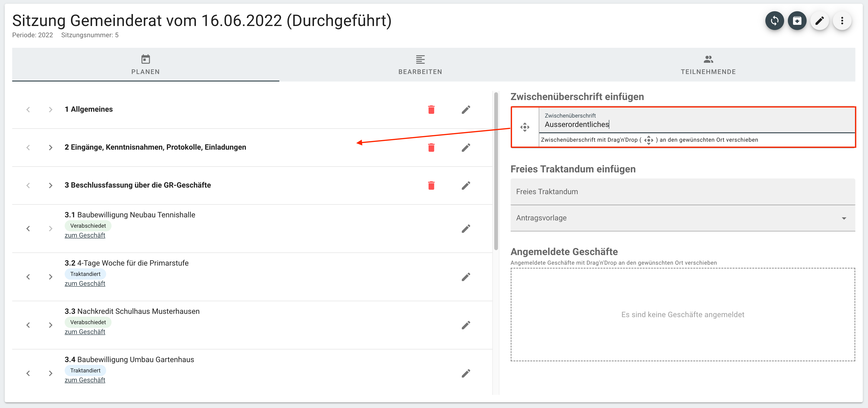Open the Antragsvorlage dropdown

point(682,218)
